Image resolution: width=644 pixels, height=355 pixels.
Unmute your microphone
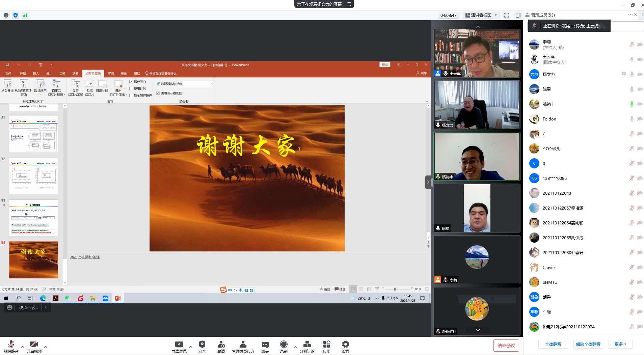coord(11,345)
